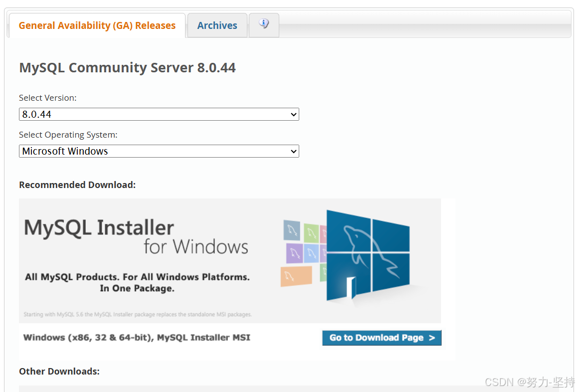Click the MySQL Community Server 8.0.44 heading
The height and width of the screenshot is (392, 577).
point(127,68)
